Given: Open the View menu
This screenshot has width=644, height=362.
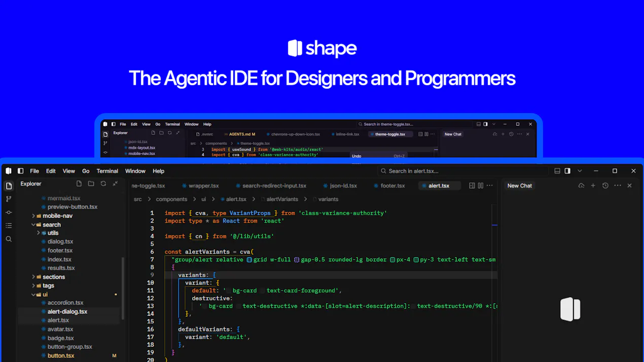Looking at the screenshot, I should click(x=69, y=171).
